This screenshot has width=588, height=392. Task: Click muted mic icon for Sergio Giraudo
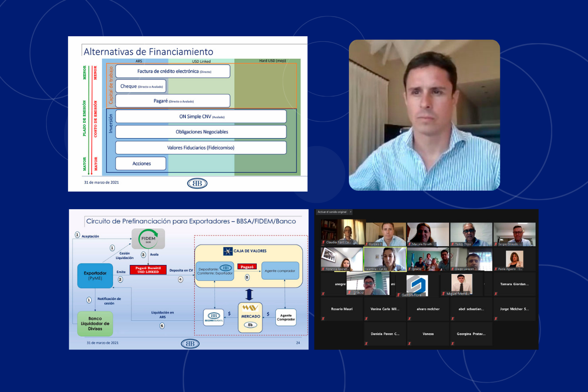click(495, 244)
